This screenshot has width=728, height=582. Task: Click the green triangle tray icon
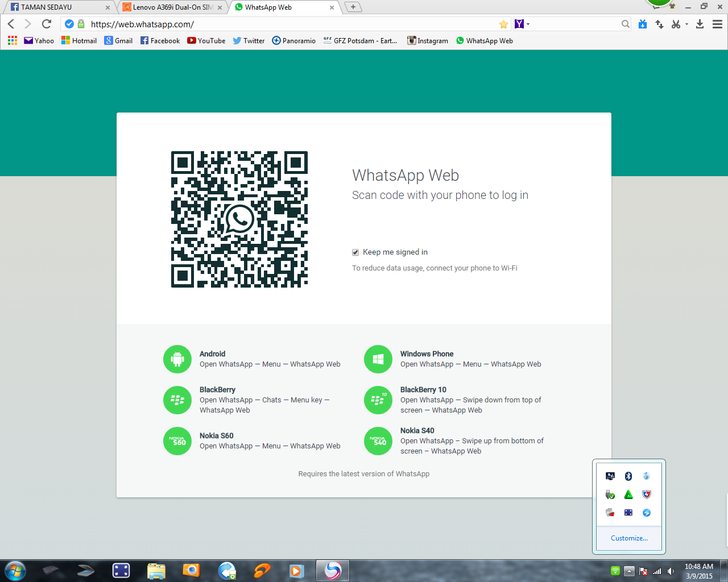[628, 494]
